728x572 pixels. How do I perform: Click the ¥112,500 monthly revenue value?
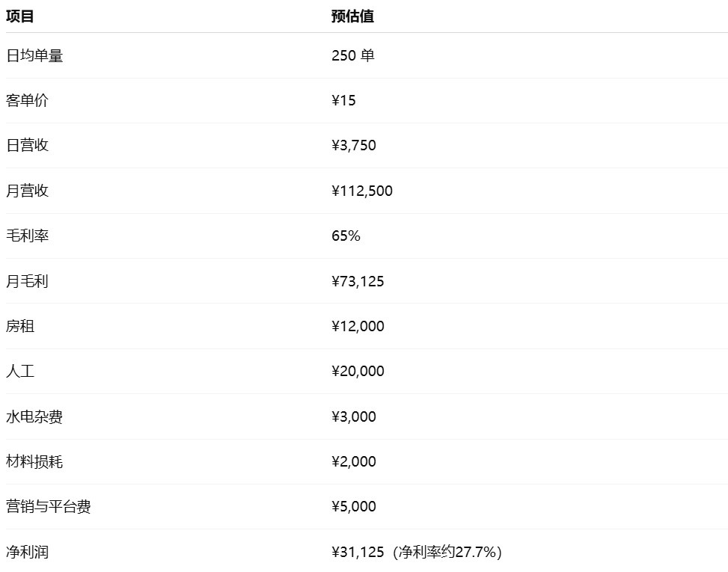[x=362, y=191]
